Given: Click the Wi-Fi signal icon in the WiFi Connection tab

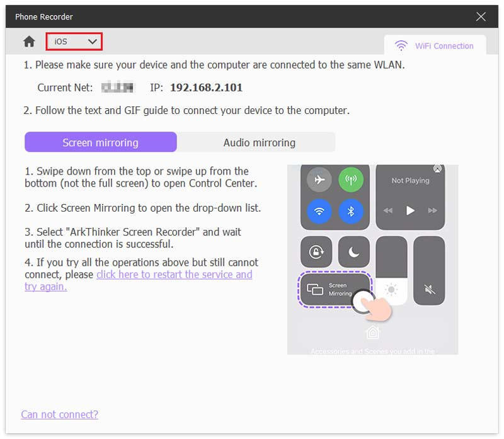Looking at the screenshot, I should [401, 45].
